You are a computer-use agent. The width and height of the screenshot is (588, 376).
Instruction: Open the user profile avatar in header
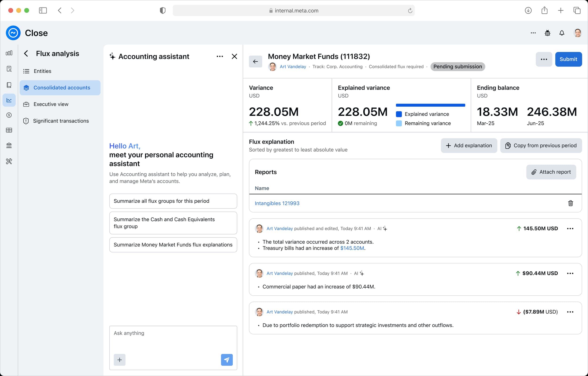coord(578,33)
